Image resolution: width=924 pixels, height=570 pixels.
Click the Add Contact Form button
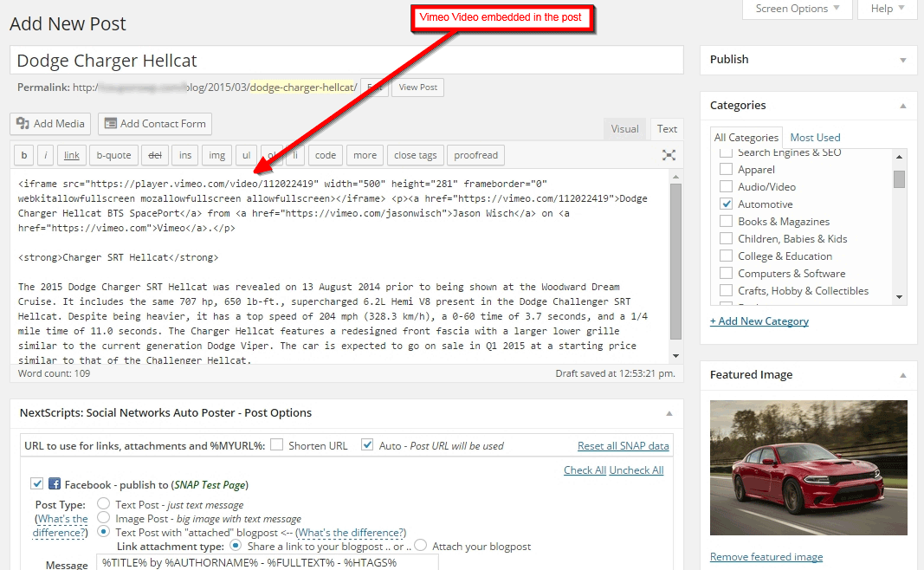coord(155,124)
